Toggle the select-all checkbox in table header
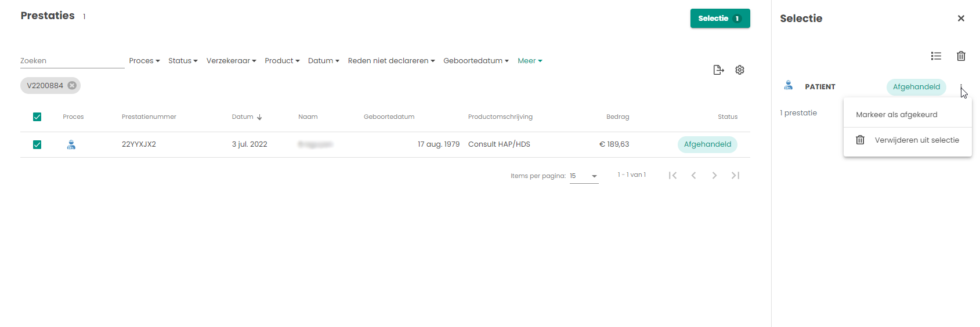 pos(37,117)
